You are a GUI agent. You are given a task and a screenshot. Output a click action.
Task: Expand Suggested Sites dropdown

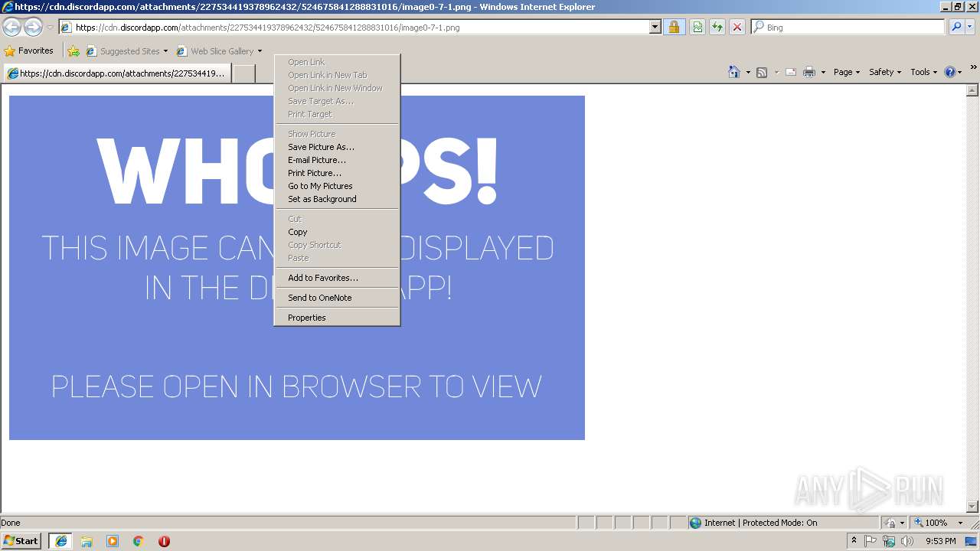click(165, 51)
